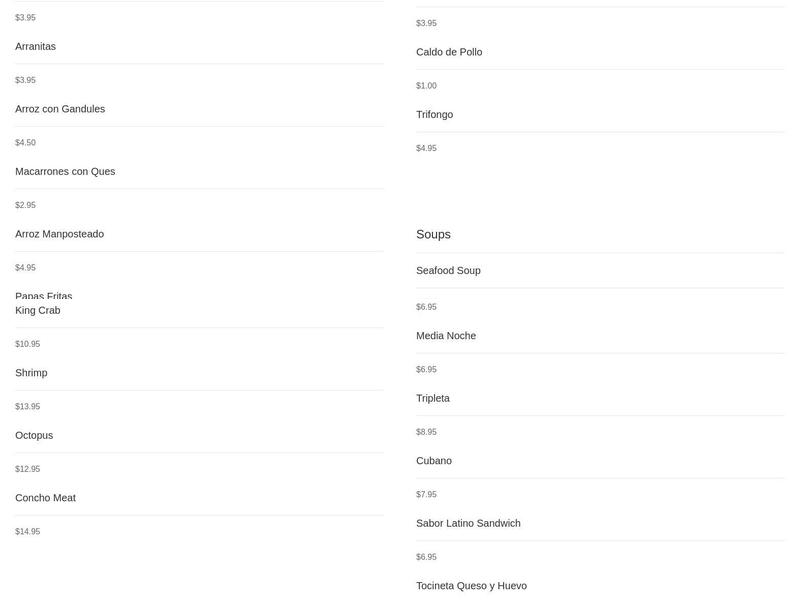Choose Tocineta Queso y Huevo
Viewport: 800px width, 600px height.
[x=471, y=586]
